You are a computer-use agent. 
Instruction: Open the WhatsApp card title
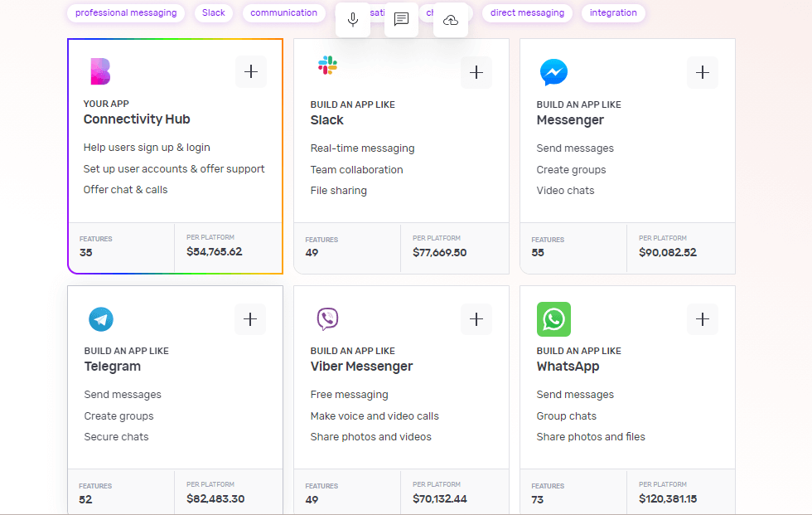568,367
